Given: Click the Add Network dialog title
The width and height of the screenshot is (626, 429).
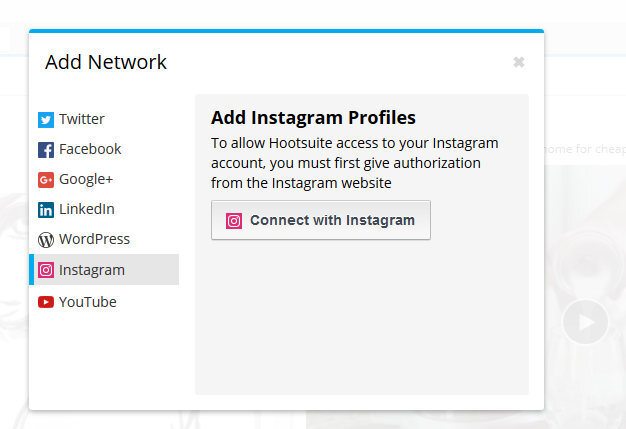Looking at the screenshot, I should (106, 62).
